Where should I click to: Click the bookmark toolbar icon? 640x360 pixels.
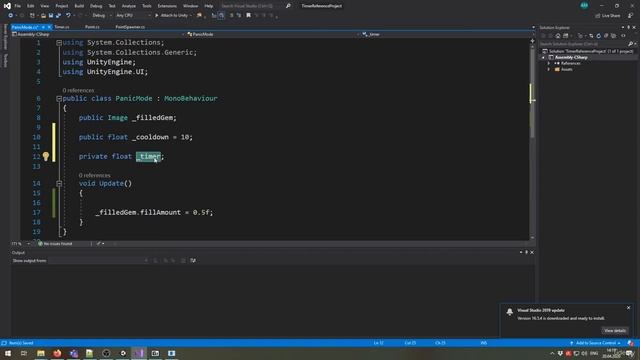click(248, 16)
